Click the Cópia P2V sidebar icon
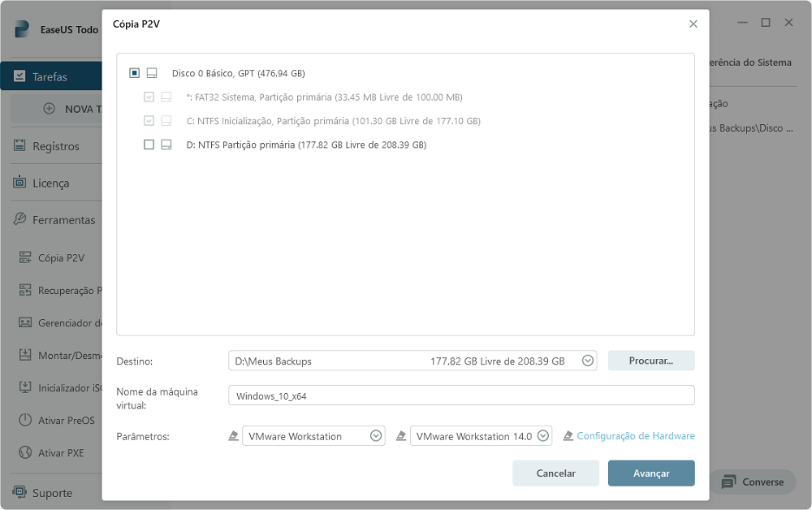 point(24,258)
